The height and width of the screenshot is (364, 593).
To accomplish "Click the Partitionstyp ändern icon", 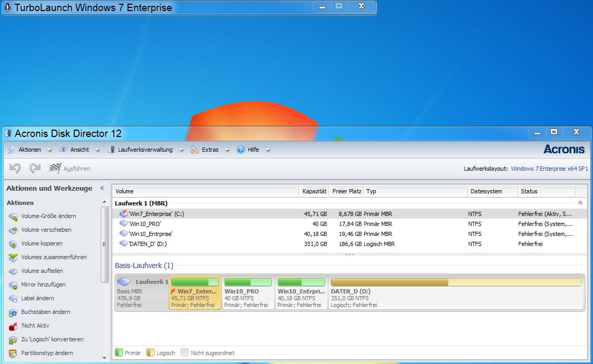I will [13, 353].
